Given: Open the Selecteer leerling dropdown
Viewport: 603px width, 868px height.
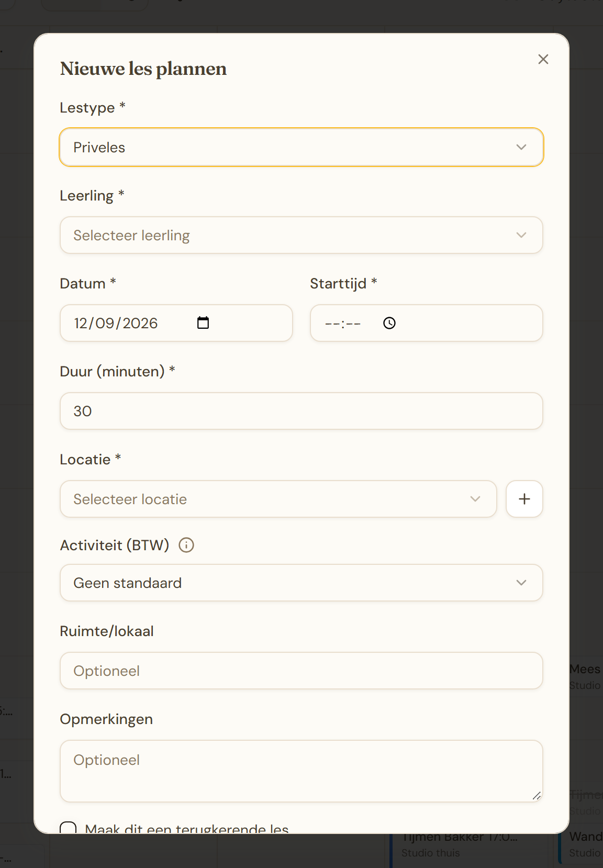Looking at the screenshot, I should click(x=301, y=235).
